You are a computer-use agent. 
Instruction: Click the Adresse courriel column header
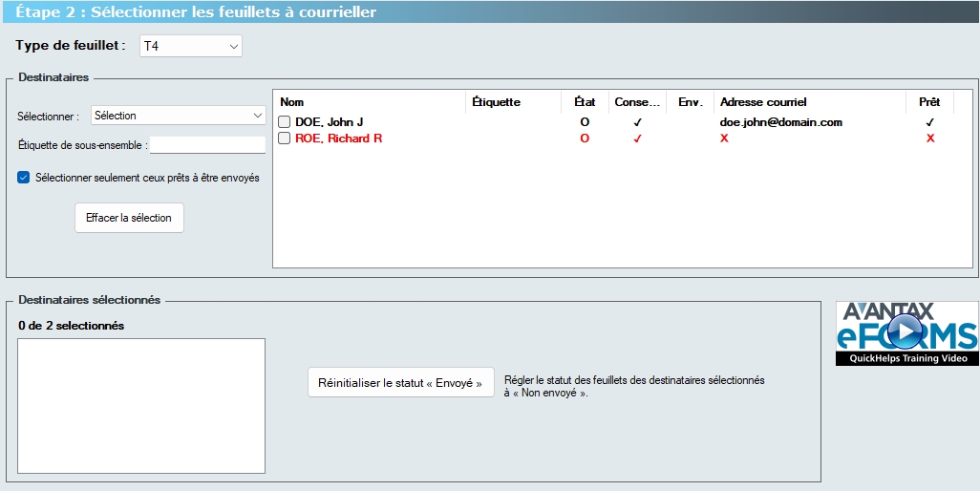tap(808, 102)
